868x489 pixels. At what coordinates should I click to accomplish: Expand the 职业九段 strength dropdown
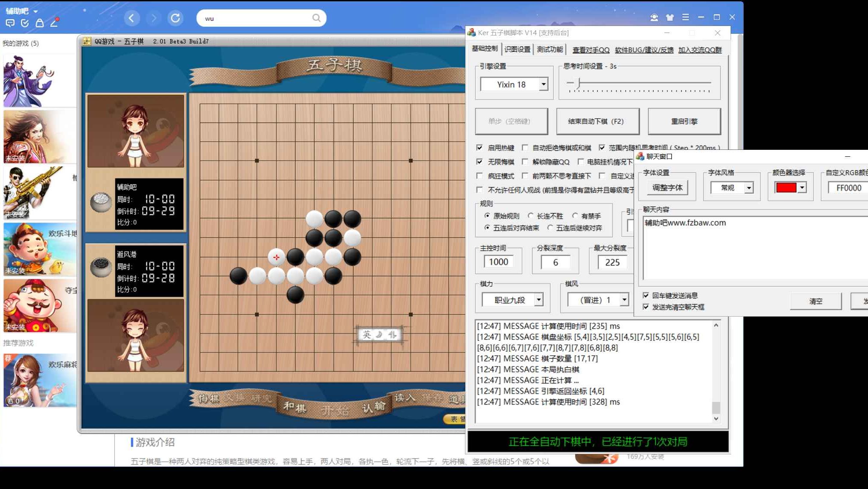click(x=538, y=300)
